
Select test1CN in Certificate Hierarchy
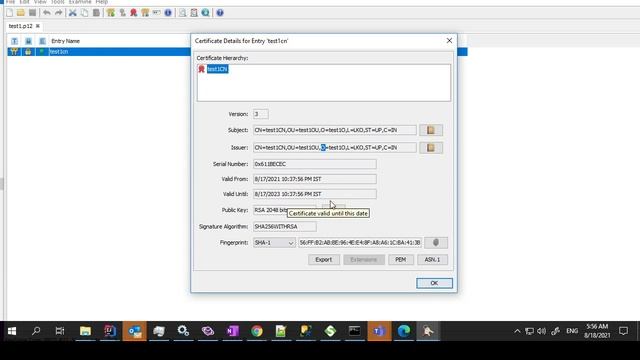click(x=217, y=69)
